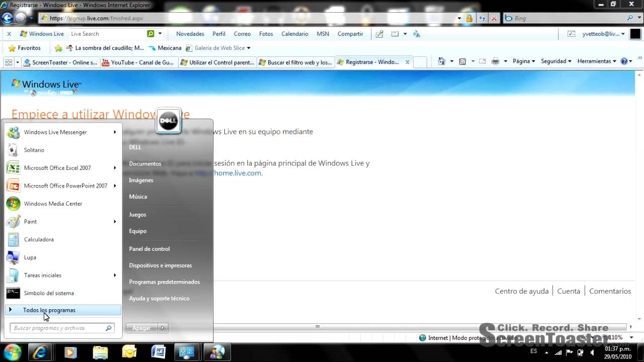Open the Word taskbar icon
644x362 pixels.
pyautogui.click(x=158, y=351)
